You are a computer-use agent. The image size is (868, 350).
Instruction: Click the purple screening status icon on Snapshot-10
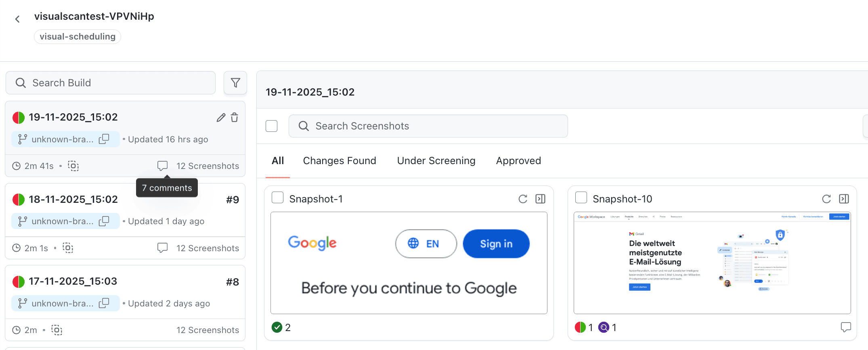604,327
